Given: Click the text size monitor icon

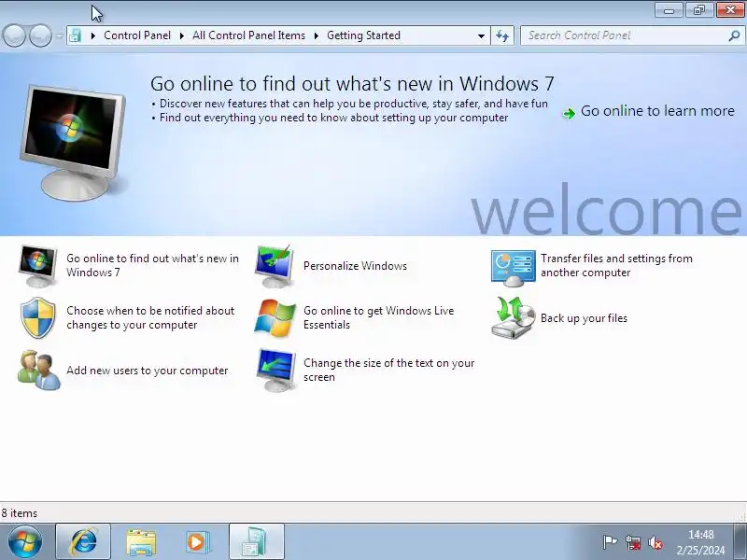Looking at the screenshot, I should point(275,370).
